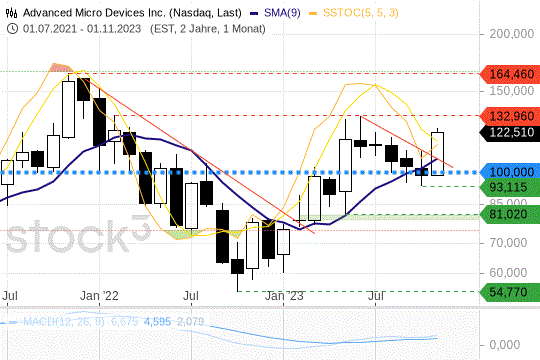The image size is (540, 360).
Task: Click the 70,000 y-axis value
Action: tap(508, 243)
